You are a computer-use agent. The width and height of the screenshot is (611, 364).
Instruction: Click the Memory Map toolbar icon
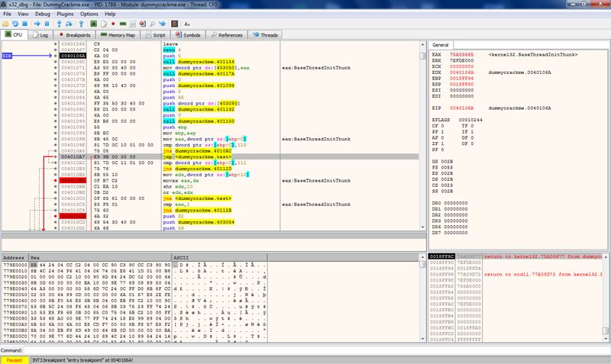click(x=123, y=24)
